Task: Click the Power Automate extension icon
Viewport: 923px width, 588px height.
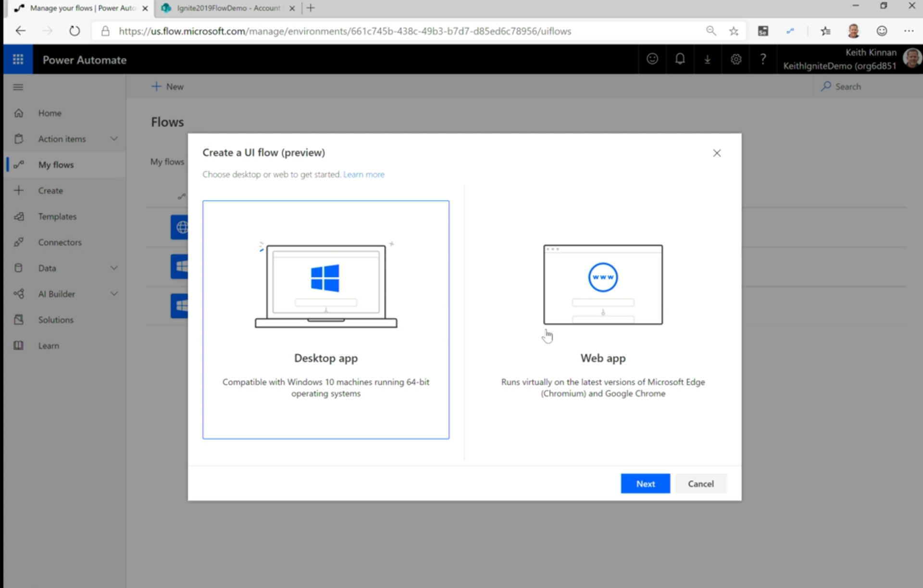Action: (790, 31)
